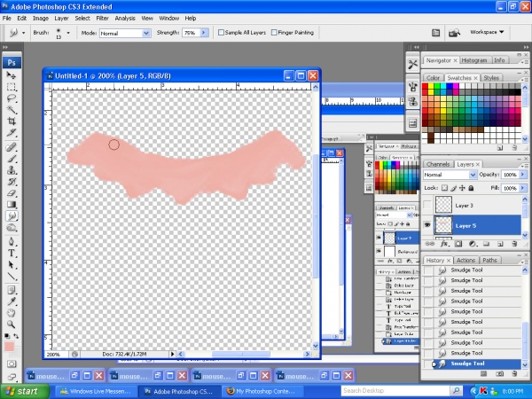The width and height of the screenshot is (532, 399).
Task: Open the Filter menu
Action: click(x=102, y=19)
